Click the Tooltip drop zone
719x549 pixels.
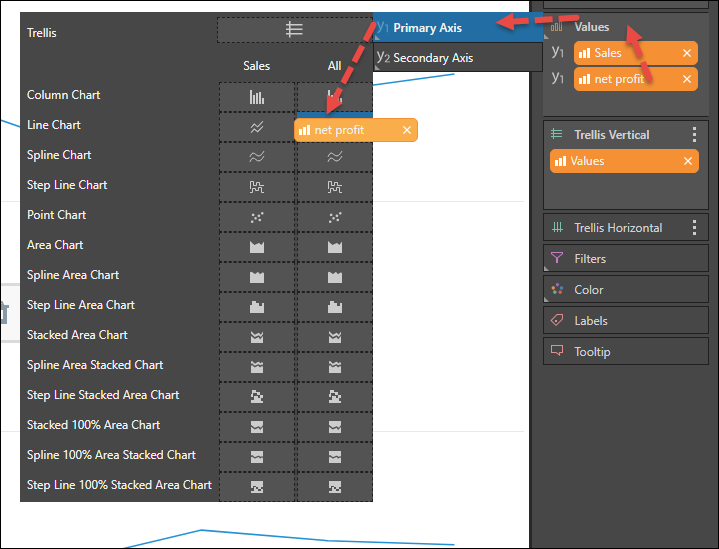tap(626, 352)
